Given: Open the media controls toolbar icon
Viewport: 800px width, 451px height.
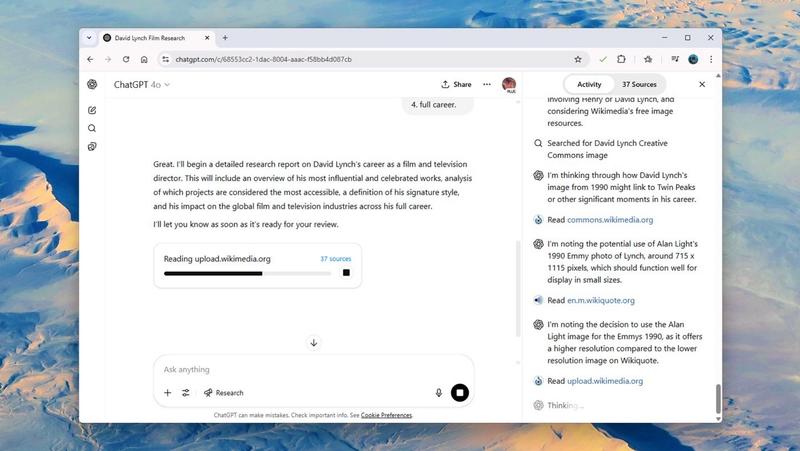Looking at the screenshot, I should pos(675,59).
